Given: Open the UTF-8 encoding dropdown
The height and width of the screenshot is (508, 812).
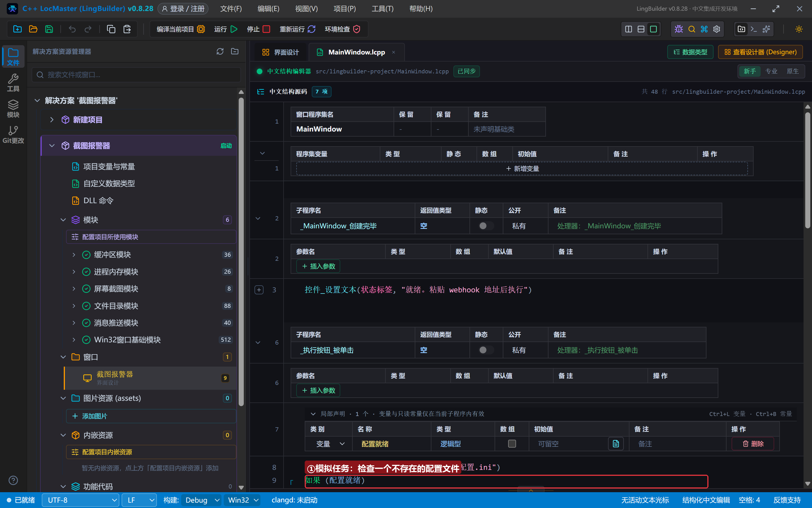Looking at the screenshot, I should (81, 500).
